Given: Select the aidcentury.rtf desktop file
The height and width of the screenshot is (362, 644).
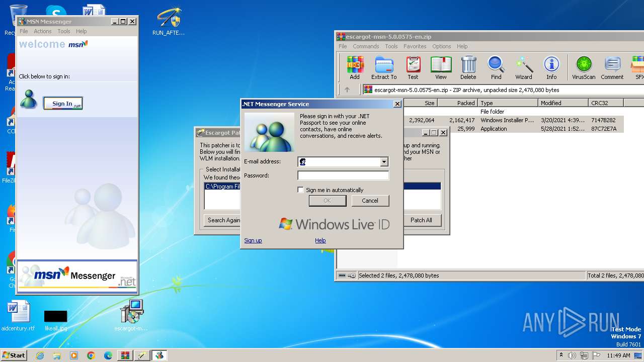Looking at the screenshot, I should click(19, 316).
